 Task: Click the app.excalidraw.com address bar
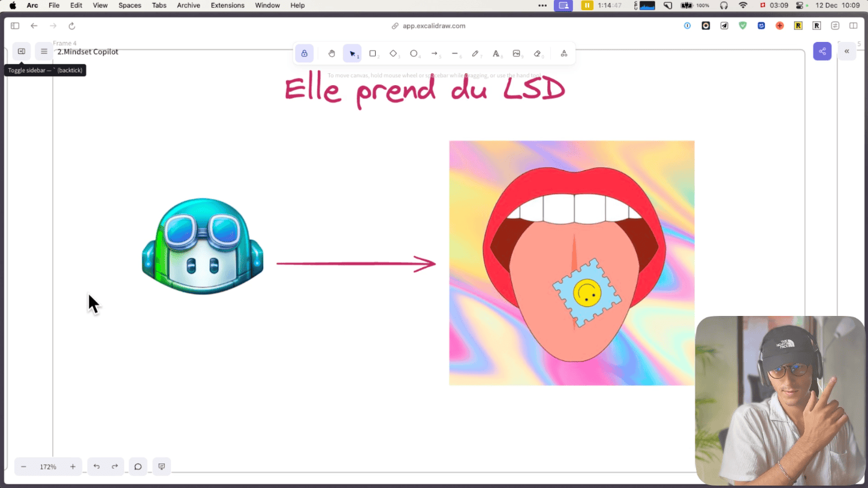[x=433, y=26]
